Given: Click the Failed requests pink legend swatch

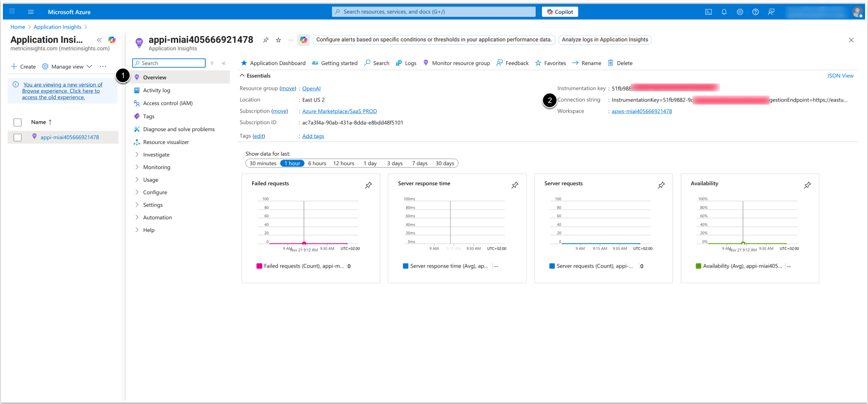Looking at the screenshot, I should pos(259,266).
